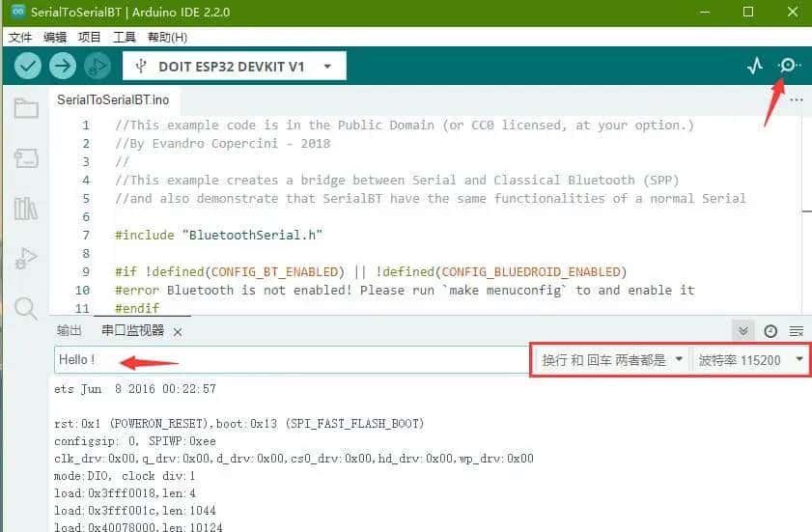The width and height of the screenshot is (812, 532).
Task: Switch to the 串口监视器 tab
Action: 132,330
